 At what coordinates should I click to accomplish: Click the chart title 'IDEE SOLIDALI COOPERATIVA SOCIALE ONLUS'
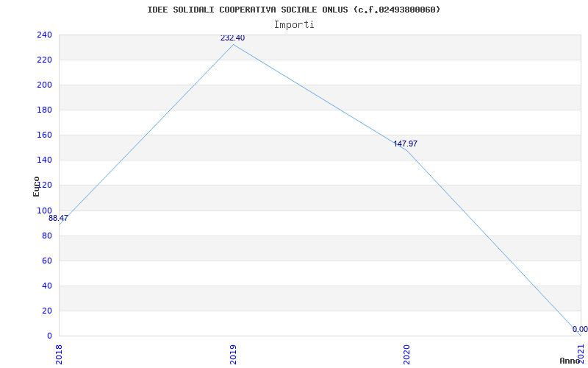coord(248,10)
